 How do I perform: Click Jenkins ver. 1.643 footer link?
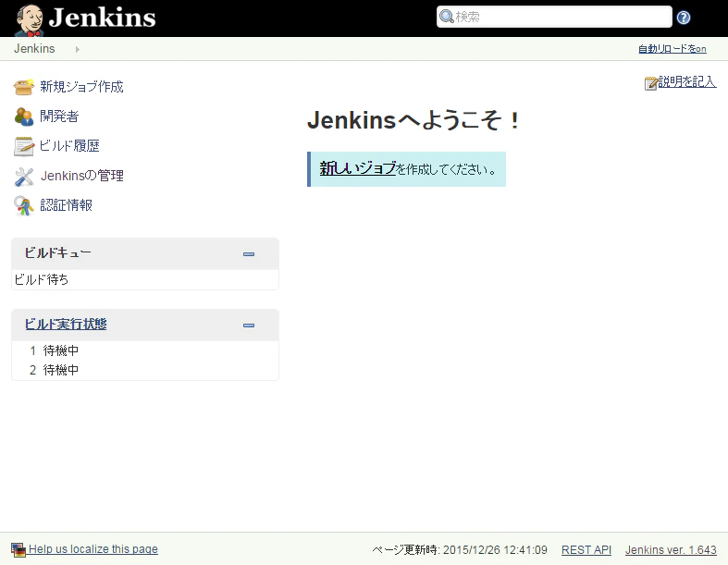(x=671, y=549)
